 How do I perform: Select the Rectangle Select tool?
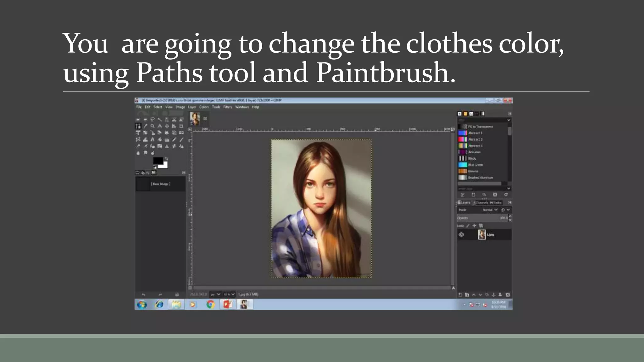click(x=138, y=119)
